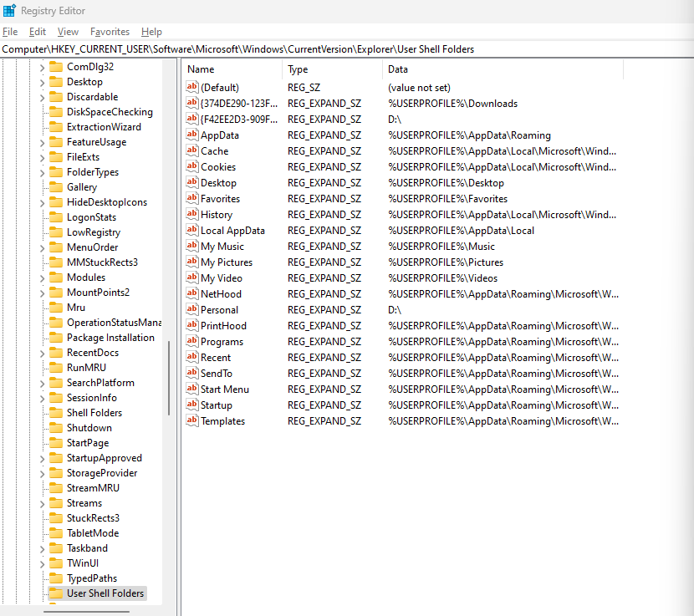Click the tree pane horizontal scrollbar
Viewport: 694px width, 616px height.
click(86, 612)
